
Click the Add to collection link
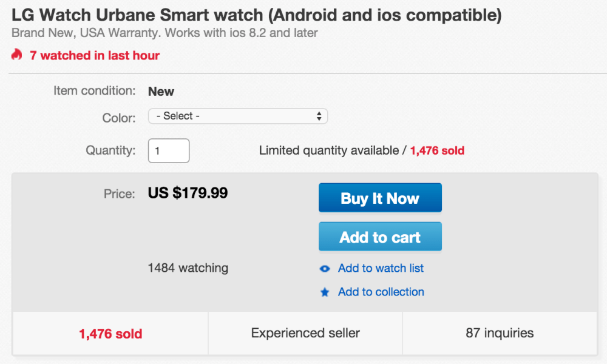click(381, 292)
